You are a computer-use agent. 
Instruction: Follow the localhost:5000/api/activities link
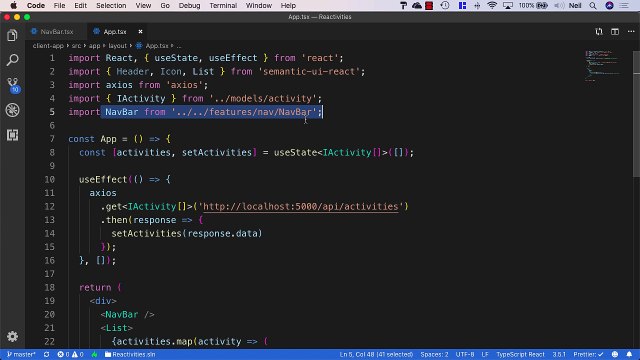[x=300, y=207]
